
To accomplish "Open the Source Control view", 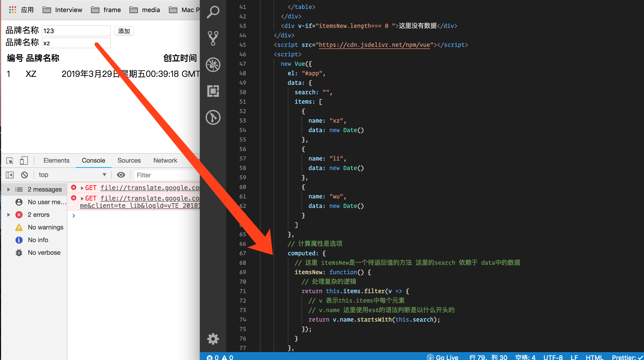I will (213, 38).
